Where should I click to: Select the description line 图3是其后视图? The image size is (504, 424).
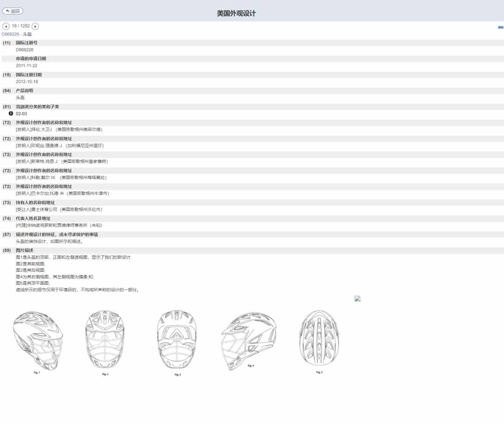tap(30, 270)
